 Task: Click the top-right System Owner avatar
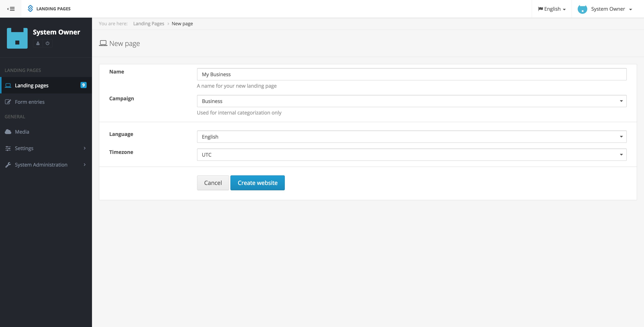582,9
